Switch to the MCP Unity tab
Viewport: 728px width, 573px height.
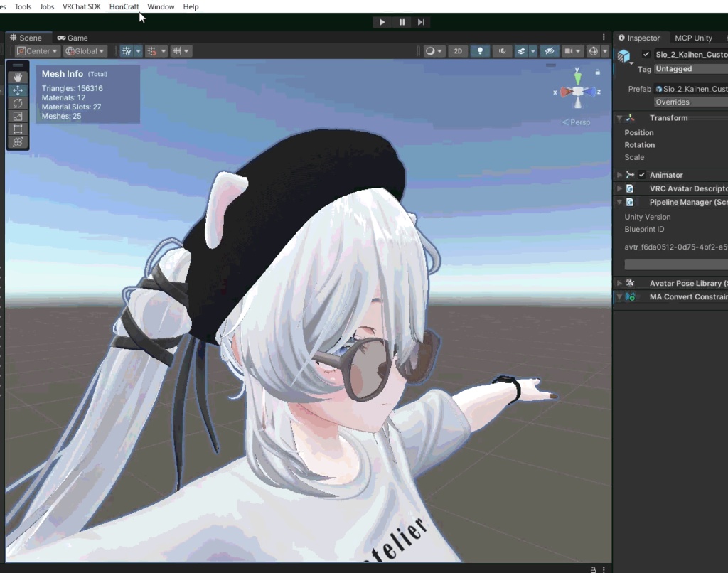coord(693,38)
